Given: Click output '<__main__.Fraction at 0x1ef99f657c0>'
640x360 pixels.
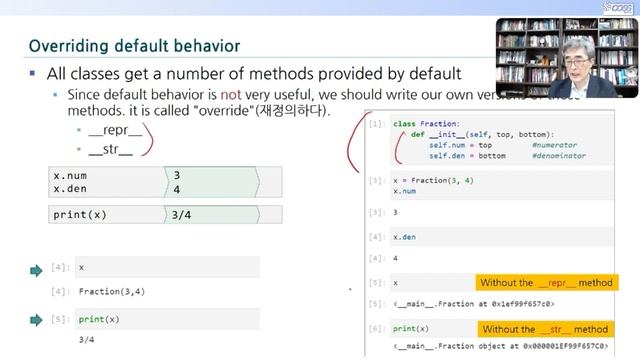Looking at the screenshot, I should click(x=474, y=304).
